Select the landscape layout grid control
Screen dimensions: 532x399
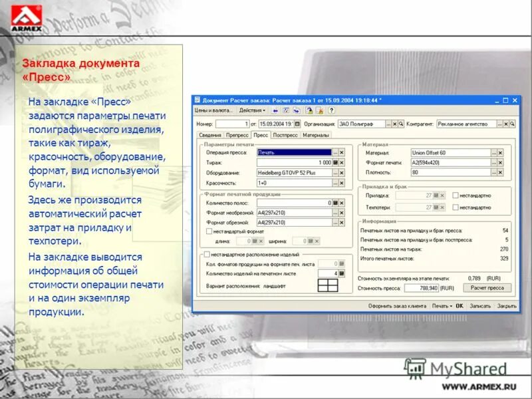tap(329, 285)
